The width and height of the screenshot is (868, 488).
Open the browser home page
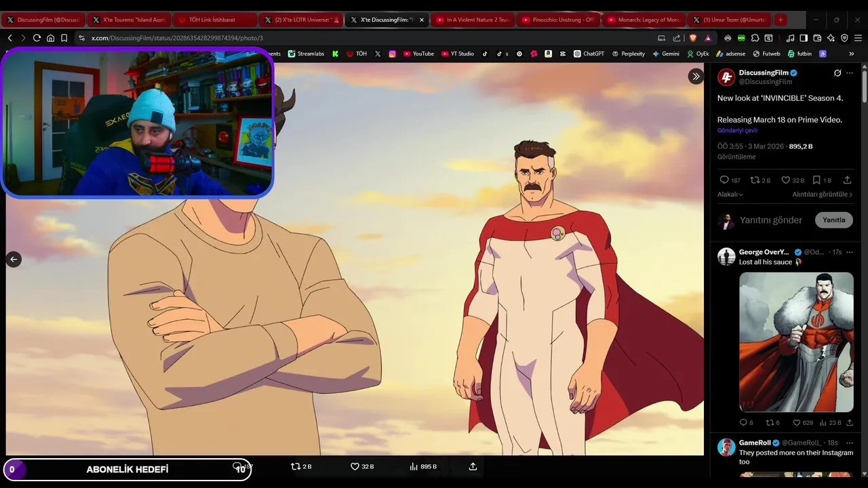(50, 38)
